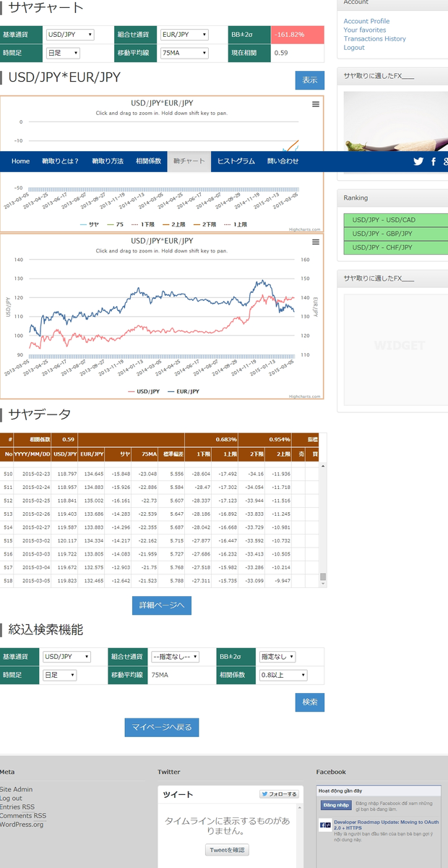Viewport: 448px width, 868px height.
Task: Select the 鞘チャート tab in navbar
Action: [x=189, y=161]
